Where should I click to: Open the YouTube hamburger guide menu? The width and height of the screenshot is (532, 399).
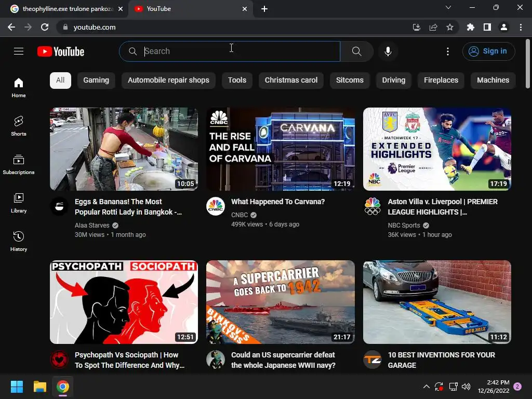click(19, 51)
